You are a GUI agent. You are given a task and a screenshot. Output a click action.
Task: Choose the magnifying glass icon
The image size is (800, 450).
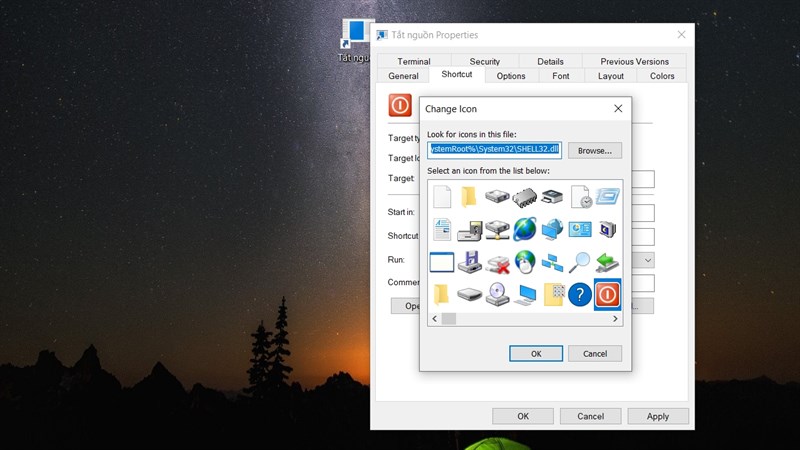point(580,262)
